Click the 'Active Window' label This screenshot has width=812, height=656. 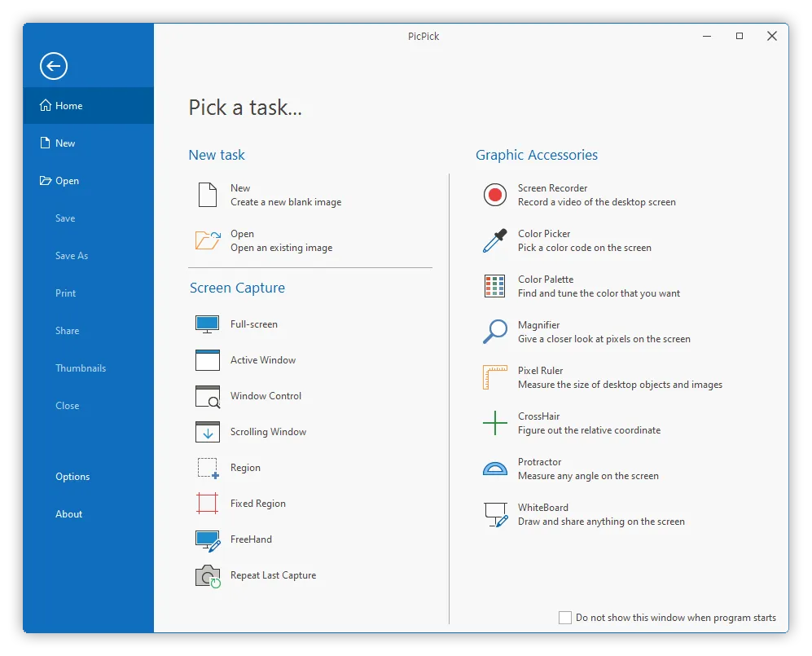[x=263, y=360]
